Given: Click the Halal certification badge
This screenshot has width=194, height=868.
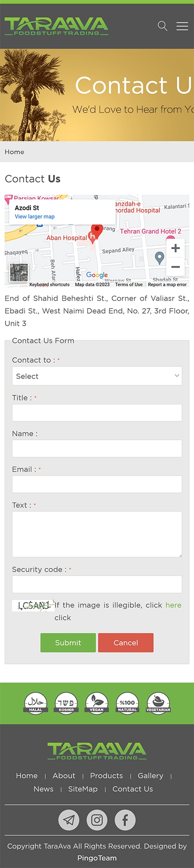Looking at the screenshot, I should pyautogui.click(x=36, y=703).
